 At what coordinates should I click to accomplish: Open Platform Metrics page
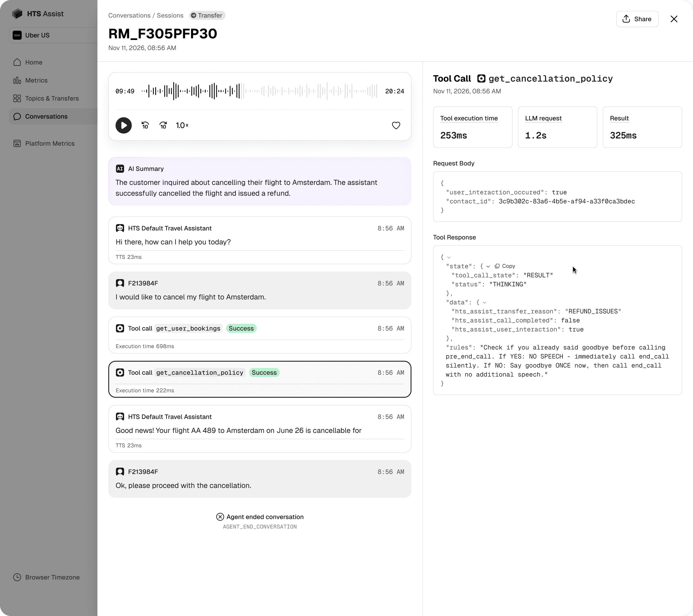(x=50, y=143)
